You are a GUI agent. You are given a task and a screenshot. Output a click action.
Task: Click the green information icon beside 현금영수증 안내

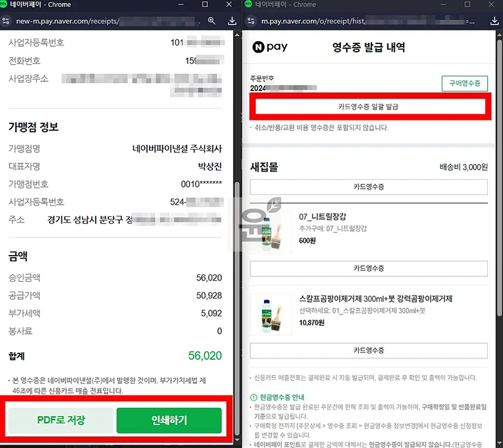tap(254, 397)
